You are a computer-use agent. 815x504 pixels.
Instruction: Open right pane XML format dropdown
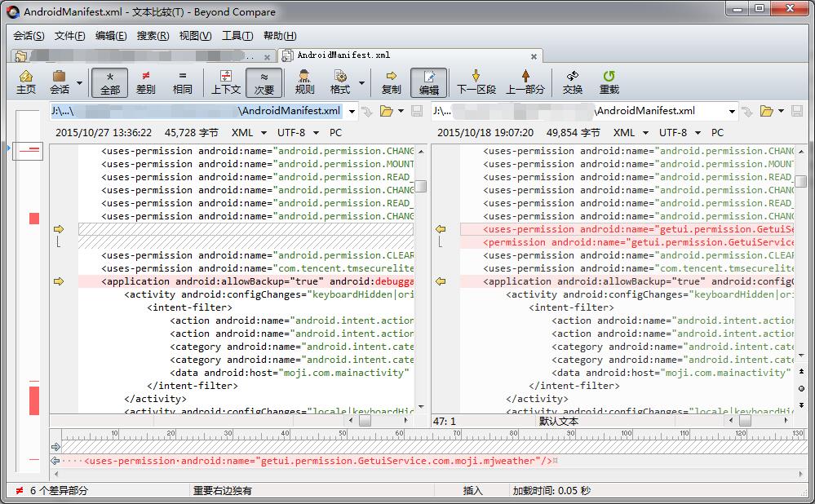(x=645, y=133)
